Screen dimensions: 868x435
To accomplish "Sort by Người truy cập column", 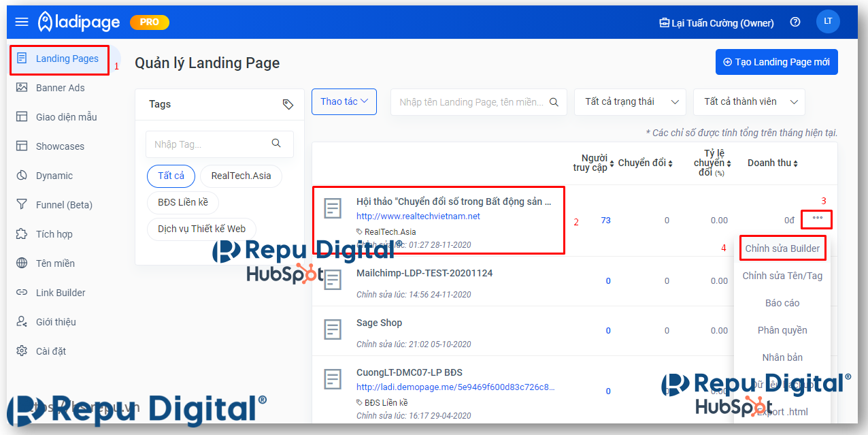I will point(594,163).
